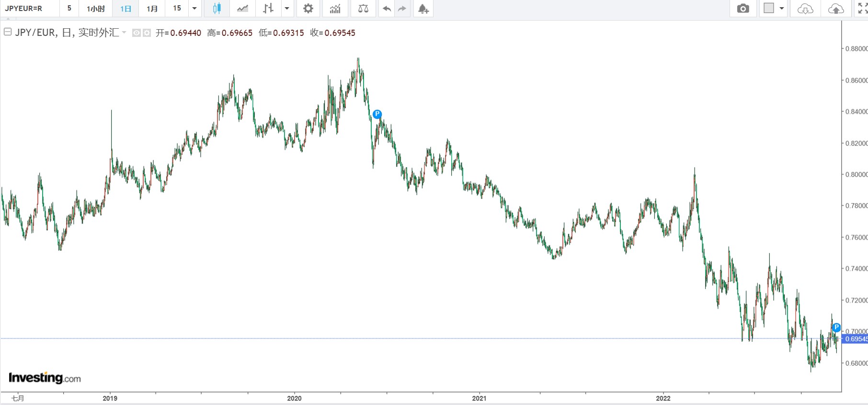Load a saved chart from cloud
The height and width of the screenshot is (405, 868).
click(805, 9)
